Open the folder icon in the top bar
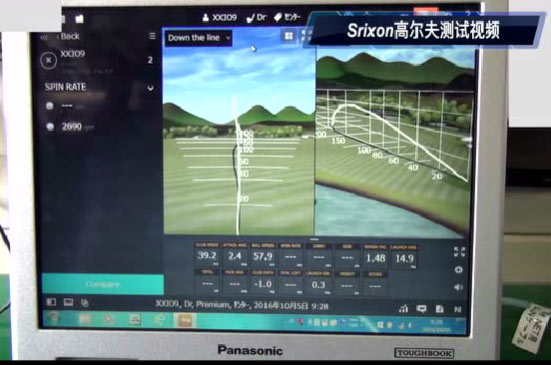 coord(80,19)
